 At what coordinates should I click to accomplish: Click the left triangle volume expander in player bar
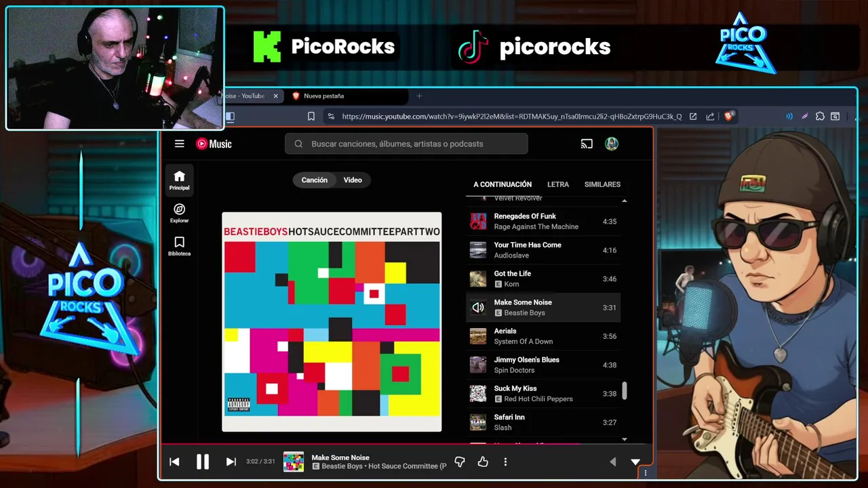(612, 462)
